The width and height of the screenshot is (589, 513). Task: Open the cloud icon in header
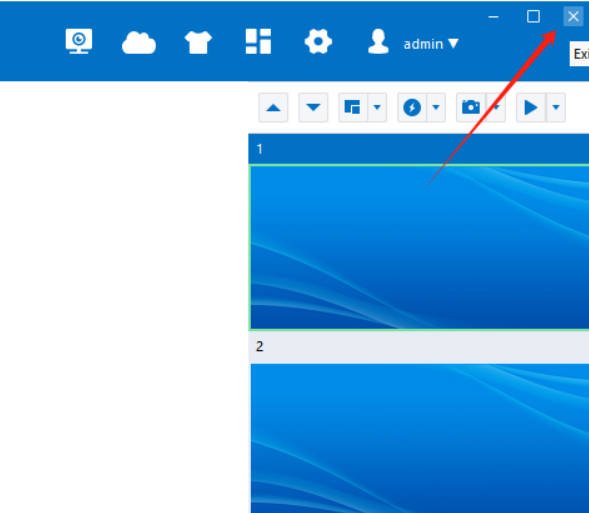139,42
